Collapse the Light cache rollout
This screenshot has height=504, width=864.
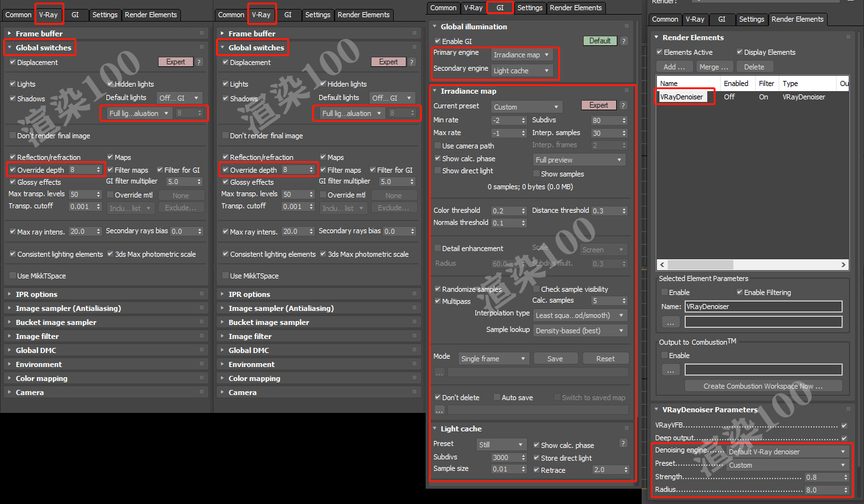pyautogui.click(x=461, y=429)
